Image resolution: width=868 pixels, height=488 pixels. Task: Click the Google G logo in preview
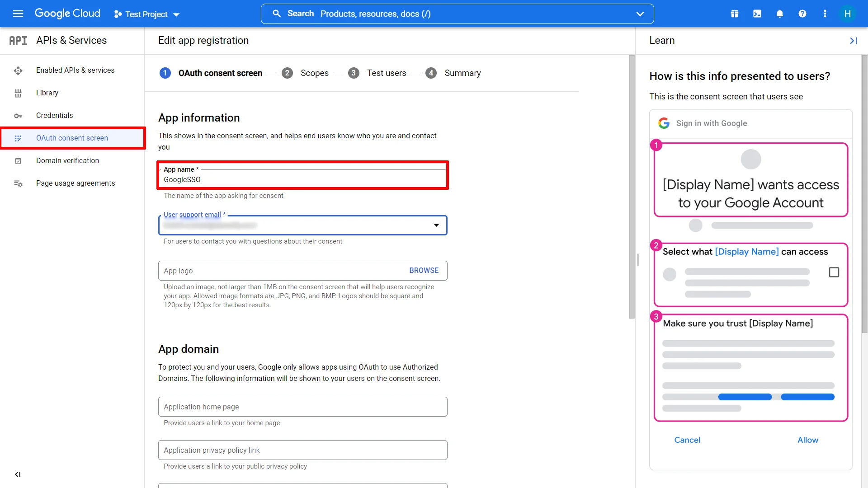(664, 123)
